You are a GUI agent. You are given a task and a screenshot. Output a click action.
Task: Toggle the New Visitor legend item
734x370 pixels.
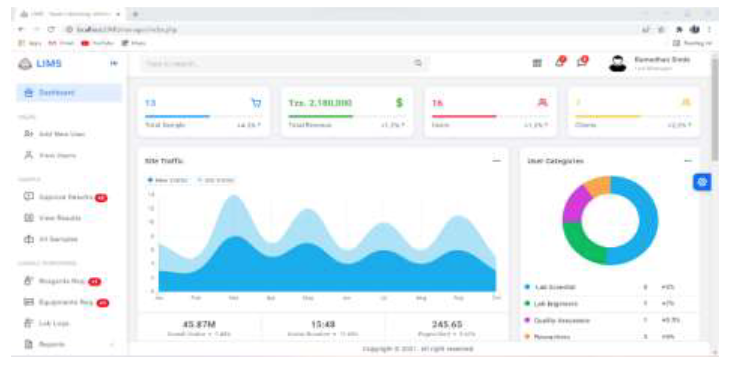pos(168,180)
